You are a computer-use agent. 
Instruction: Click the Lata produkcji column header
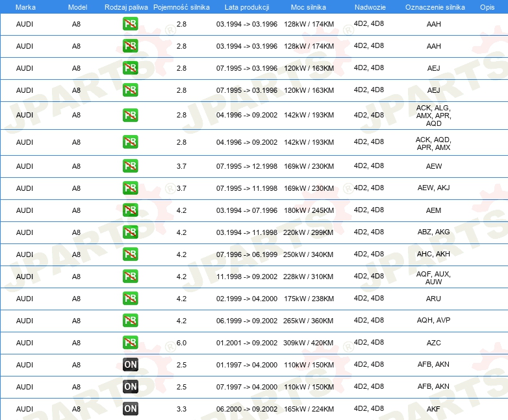[247, 7]
